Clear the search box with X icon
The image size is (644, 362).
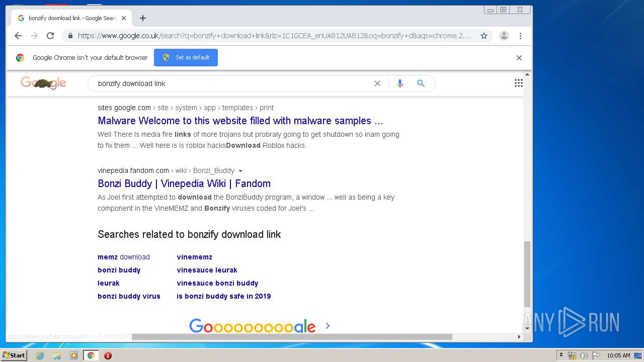click(x=377, y=83)
